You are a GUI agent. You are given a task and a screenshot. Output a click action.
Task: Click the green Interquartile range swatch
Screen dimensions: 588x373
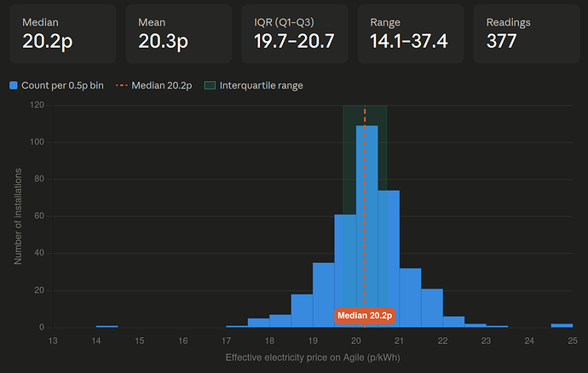click(x=210, y=85)
